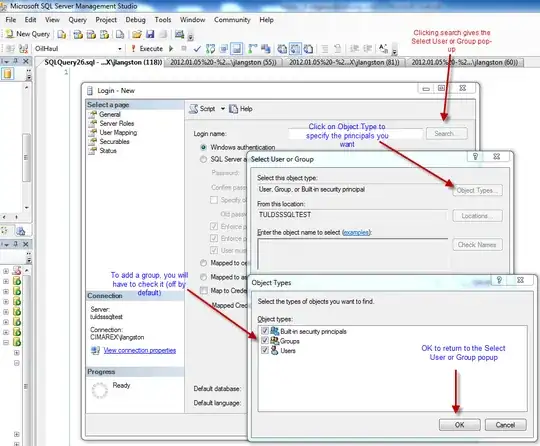Open the File menu
The image size is (540, 446).
click(11, 20)
